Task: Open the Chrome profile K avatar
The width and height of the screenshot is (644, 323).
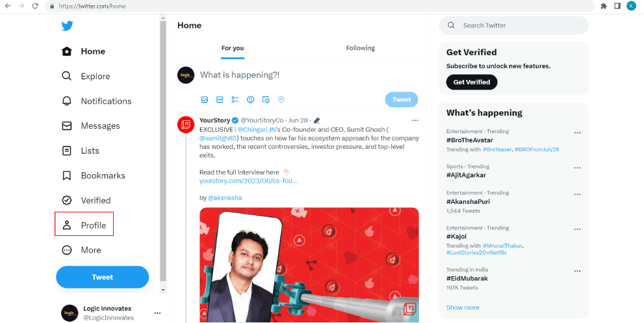Action: (x=631, y=6)
